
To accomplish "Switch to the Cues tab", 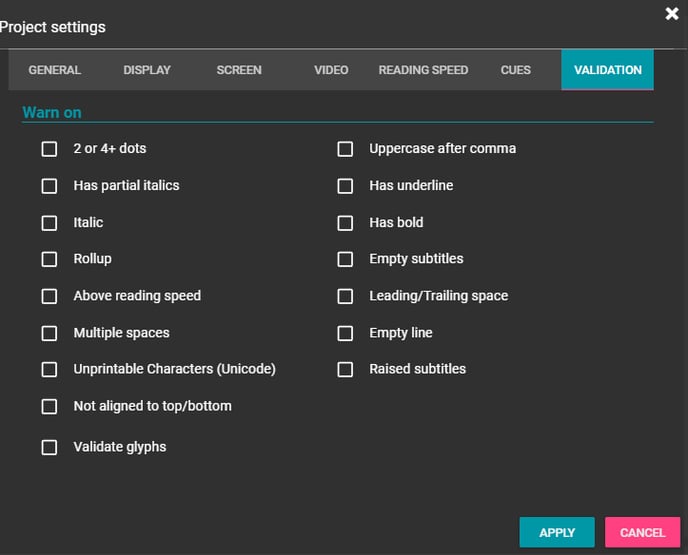I will click(x=515, y=70).
